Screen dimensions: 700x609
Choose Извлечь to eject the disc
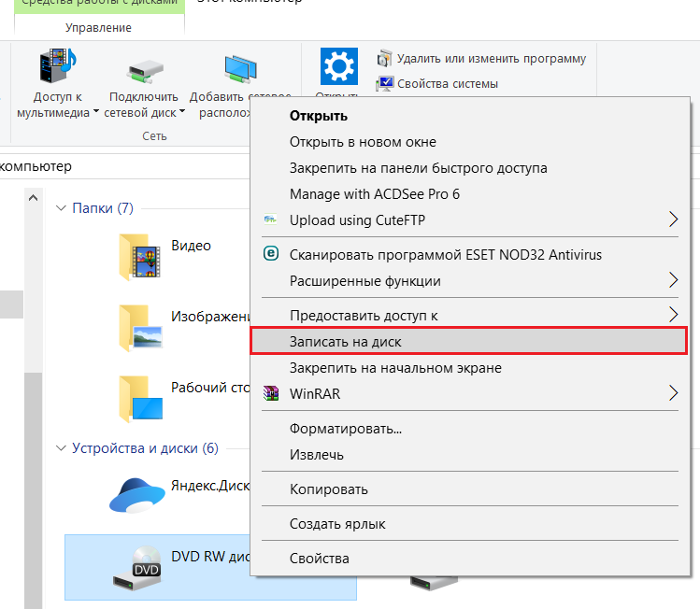470,455
